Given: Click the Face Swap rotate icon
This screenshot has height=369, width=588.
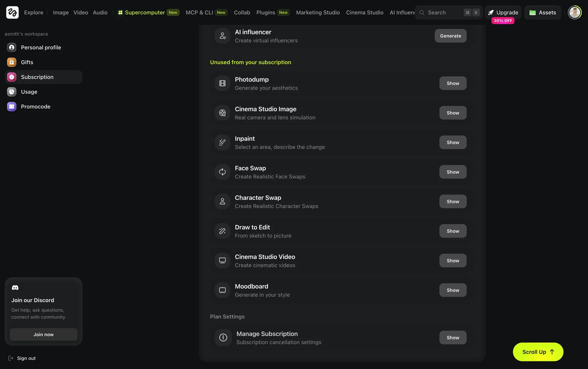Looking at the screenshot, I should click(x=222, y=172).
